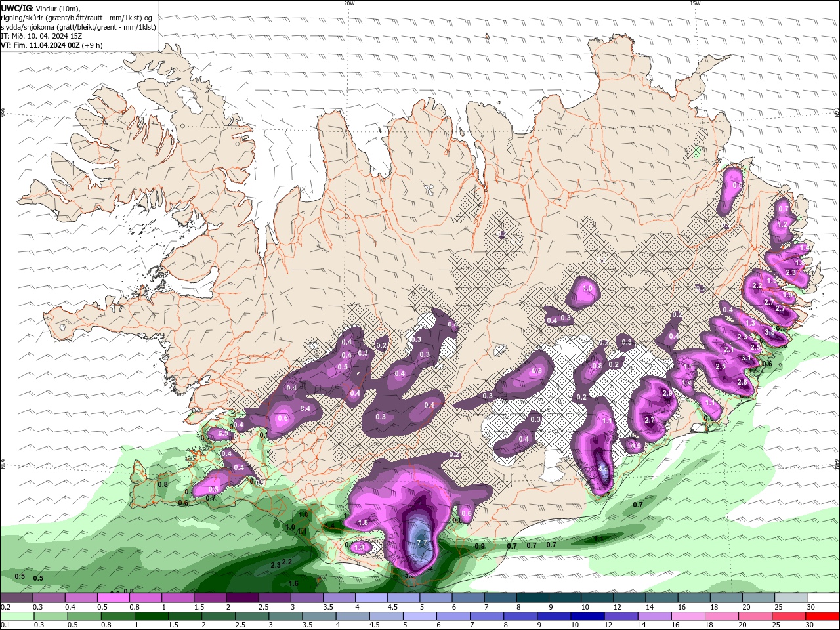The width and height of the screenshot is (840, 630).
Task: Click the '2.8' snowfall value in the southeast
Action: [742, 382]
